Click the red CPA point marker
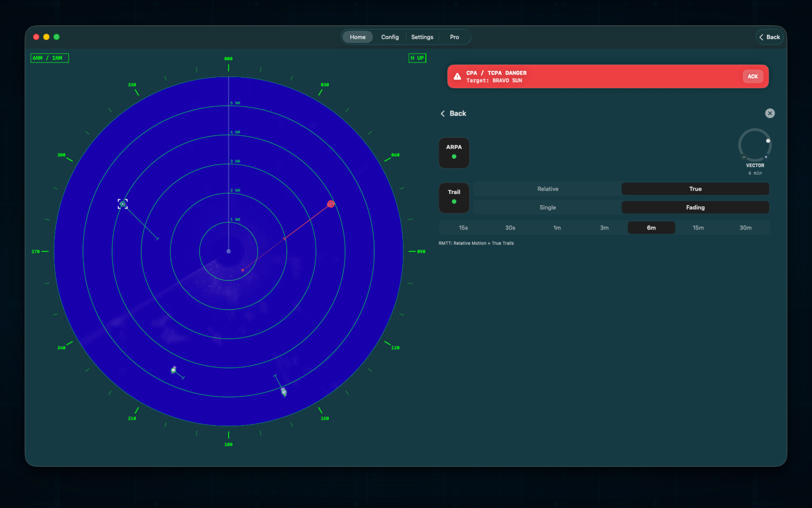 [x=242, y=270]
